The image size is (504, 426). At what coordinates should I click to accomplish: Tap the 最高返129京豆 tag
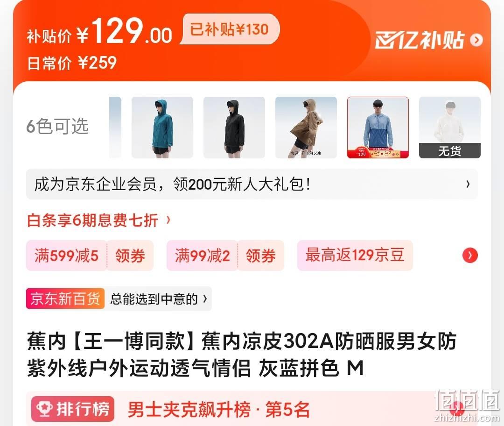click(x=355, y=255)
